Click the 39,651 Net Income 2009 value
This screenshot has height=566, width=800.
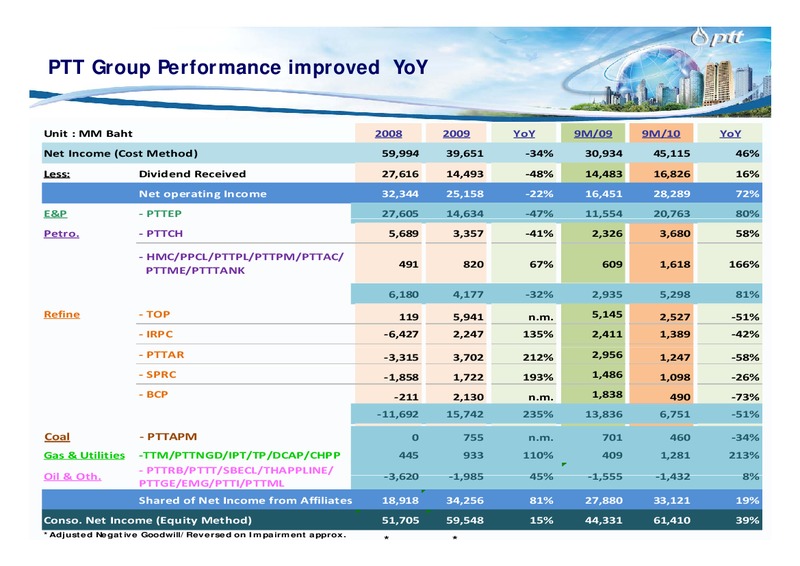pos(464,154)
